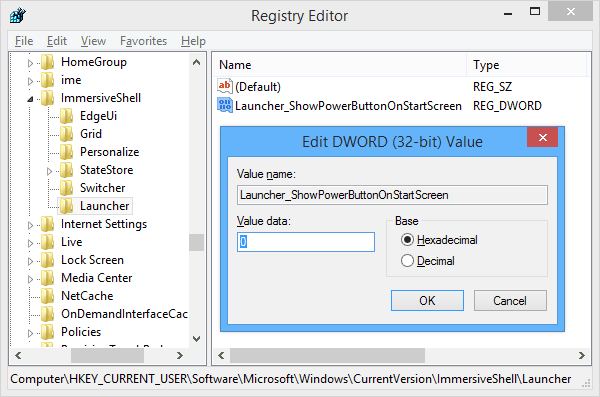Expand the HomeGroup tree node

(x=30, y=63)
